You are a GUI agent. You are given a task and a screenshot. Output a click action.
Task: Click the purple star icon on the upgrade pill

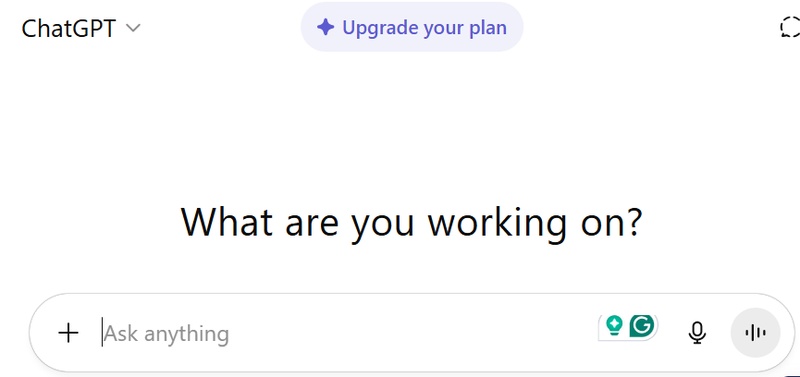click(326, 27)
